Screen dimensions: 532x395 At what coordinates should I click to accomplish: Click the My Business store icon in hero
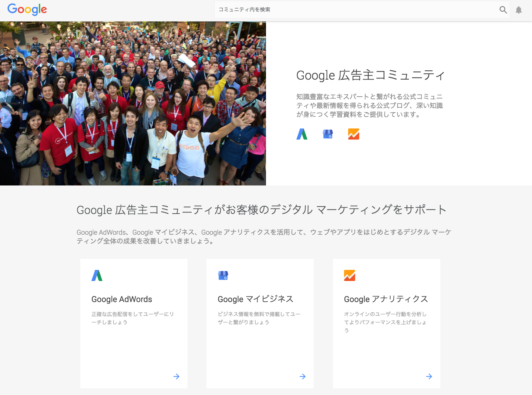pos(328,134)
